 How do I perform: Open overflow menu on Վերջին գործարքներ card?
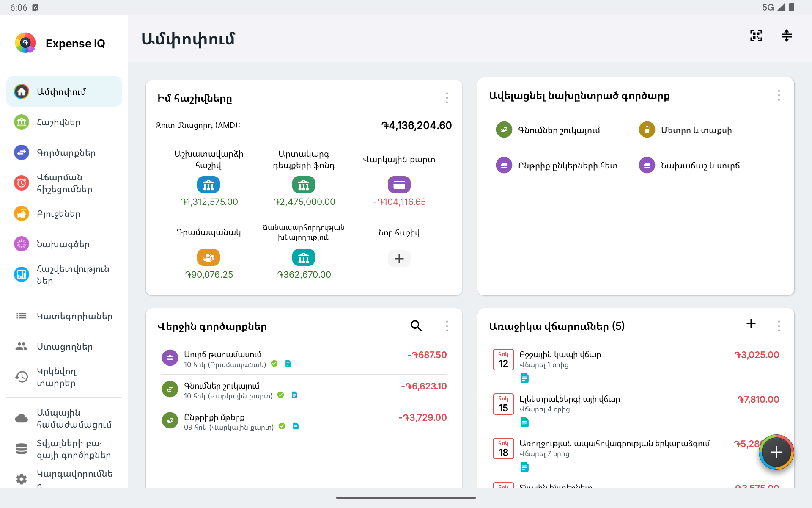pyautogui.click(x=447, y=326)
